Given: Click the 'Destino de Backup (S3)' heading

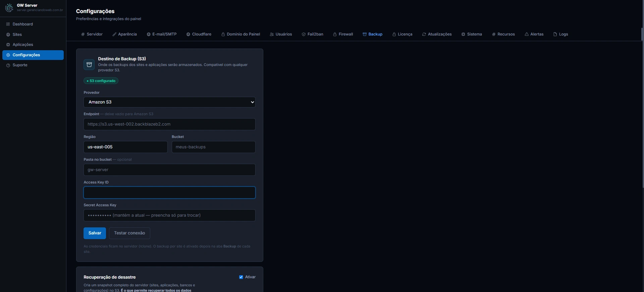Looking at the screenshot, I should click(122, 59).
